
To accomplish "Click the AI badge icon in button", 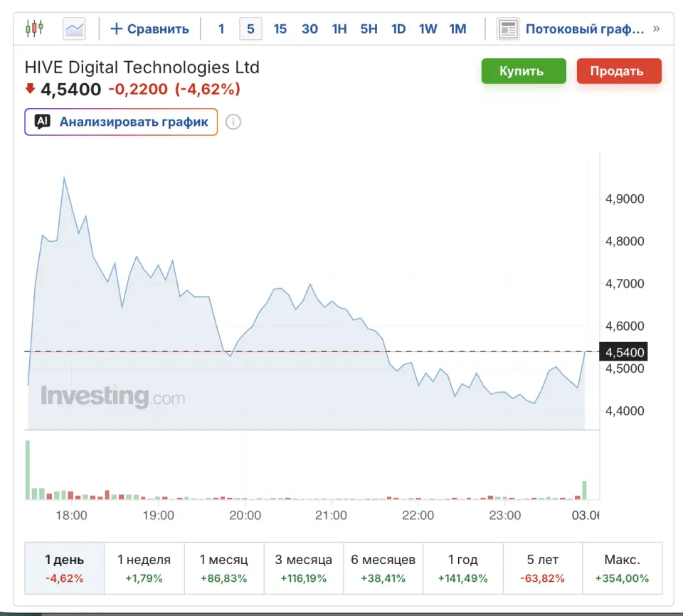I will 43,122.
